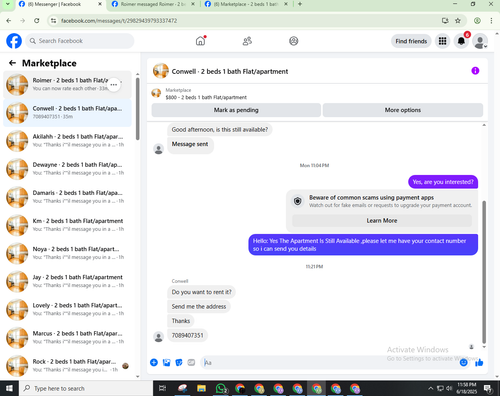The height and width of the screenshot is (396, 500).
Task: Switch to the Marketplace - 2 beds tab
Action: pos(246,4)
